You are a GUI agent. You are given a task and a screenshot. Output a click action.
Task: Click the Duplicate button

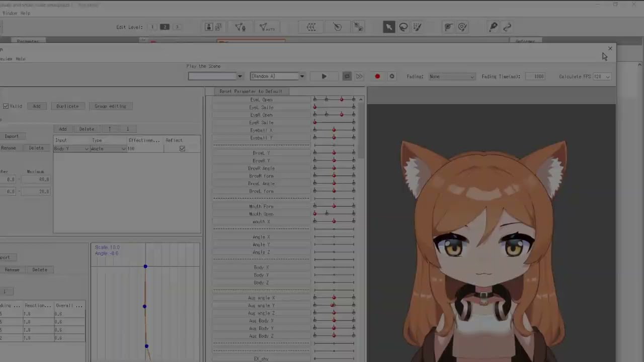(x=67, y=106)
